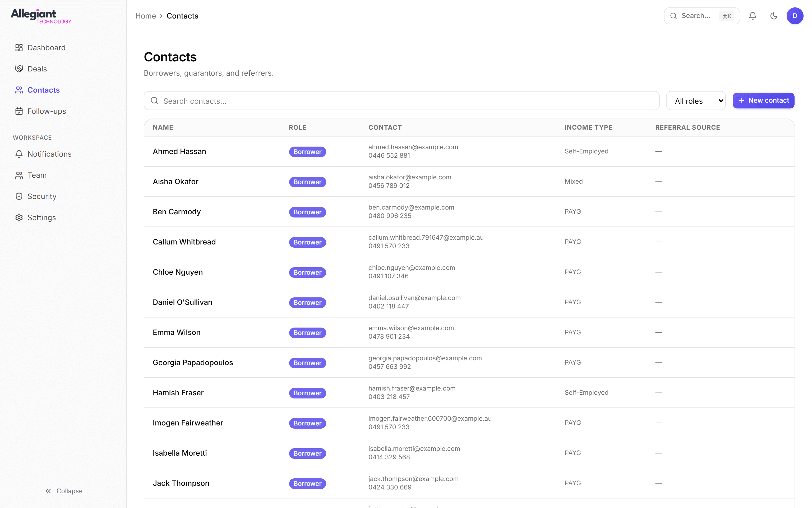The image size is (812, 508).
Task: Go to Home breadcrumb link
Action: [x=146, y=16]
